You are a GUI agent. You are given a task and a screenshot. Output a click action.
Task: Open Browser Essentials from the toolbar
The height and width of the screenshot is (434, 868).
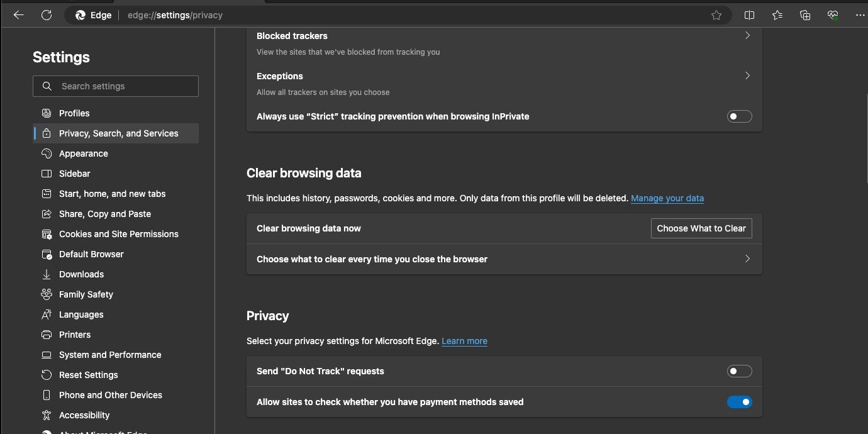[x=832, y=14]
